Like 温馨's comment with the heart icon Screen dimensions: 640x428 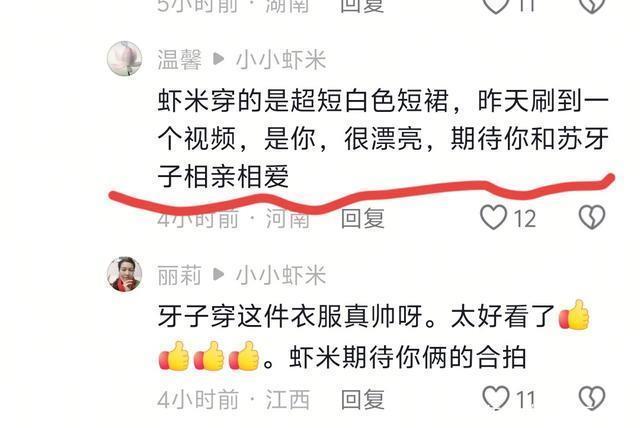pos(493,217)
